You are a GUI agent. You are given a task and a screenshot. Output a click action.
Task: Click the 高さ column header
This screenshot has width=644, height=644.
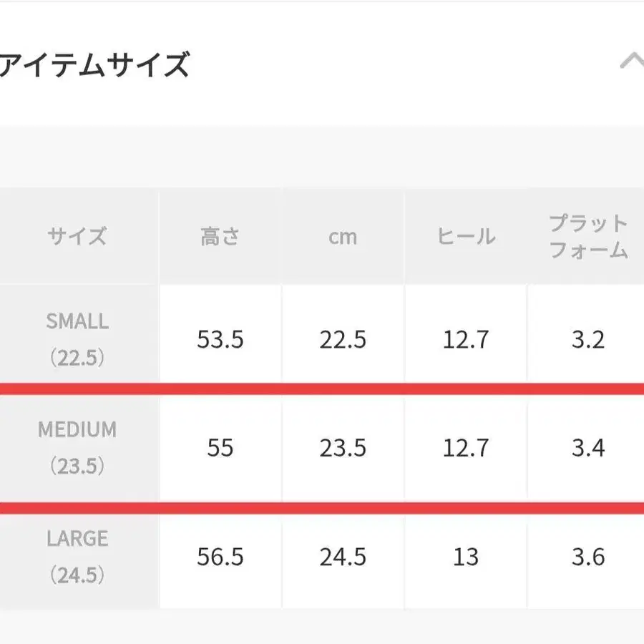pyautogui.click(x=220, y=236)
